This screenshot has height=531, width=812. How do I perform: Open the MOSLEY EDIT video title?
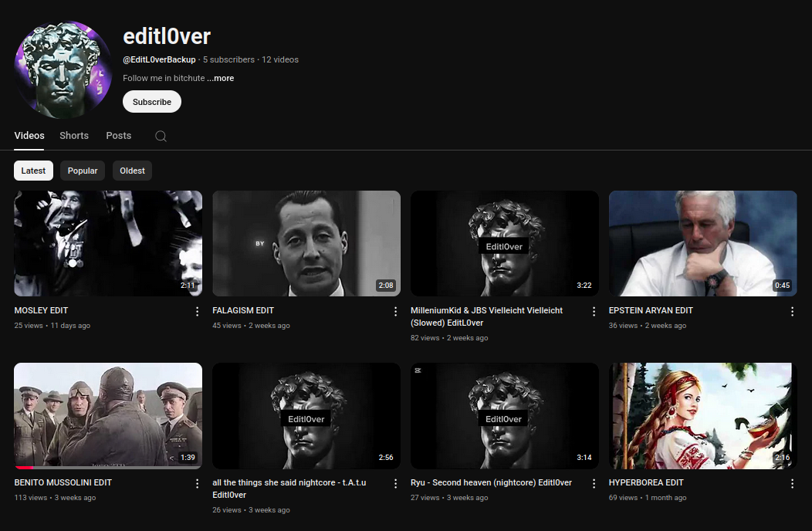point(41,310)
